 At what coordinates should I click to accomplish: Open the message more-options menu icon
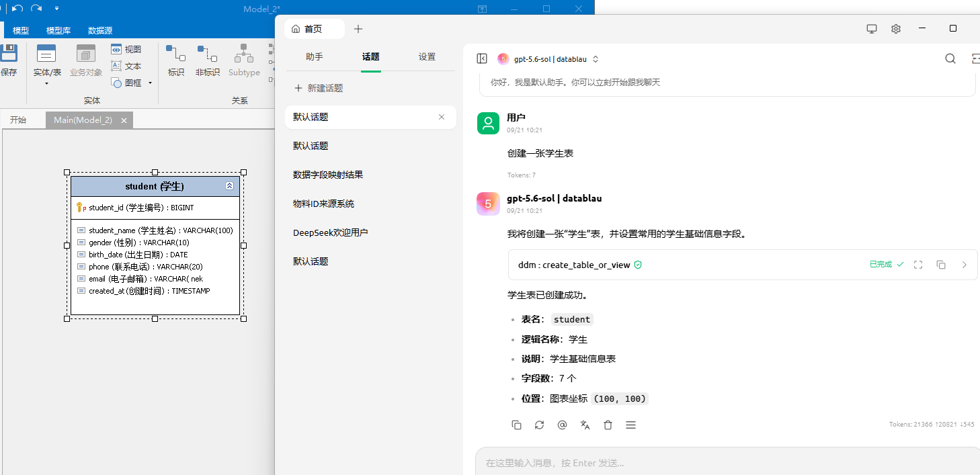click(x=630, y=425)
